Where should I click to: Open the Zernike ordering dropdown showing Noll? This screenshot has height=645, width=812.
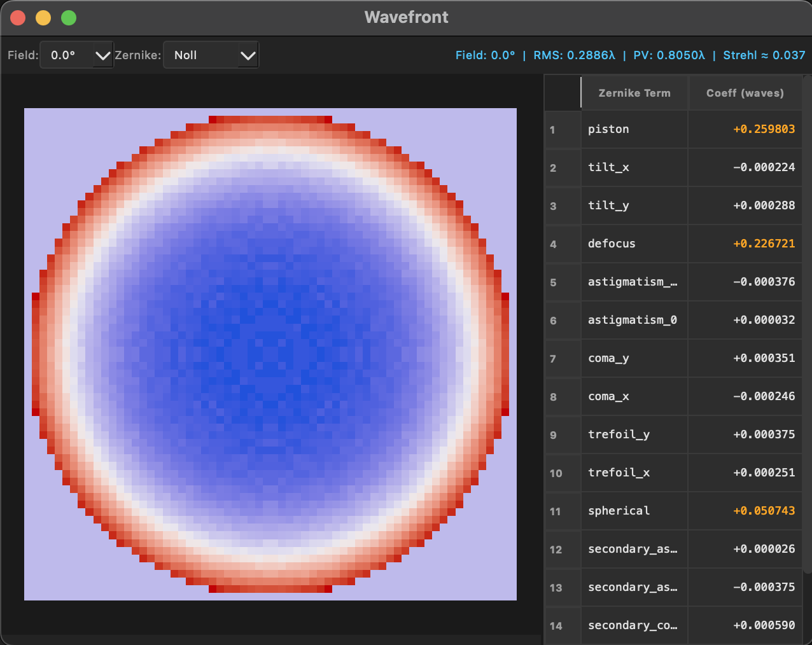point(211,55)
